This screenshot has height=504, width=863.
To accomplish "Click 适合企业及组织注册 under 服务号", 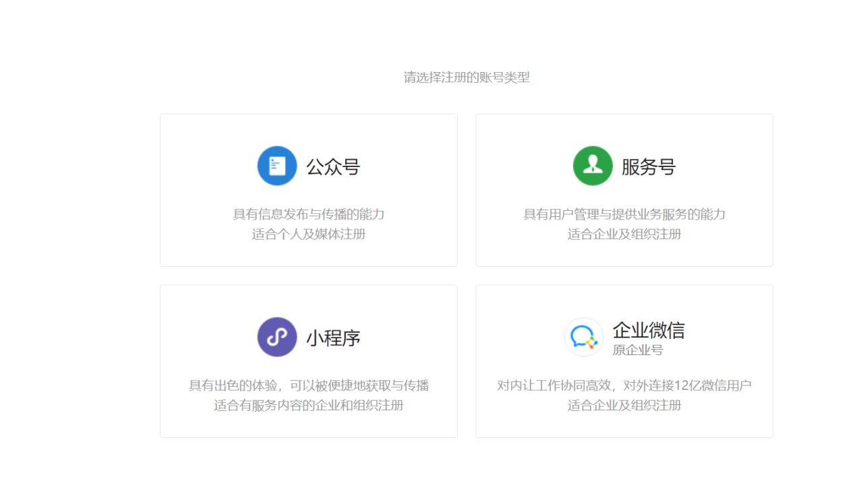I will coord(624,234).
